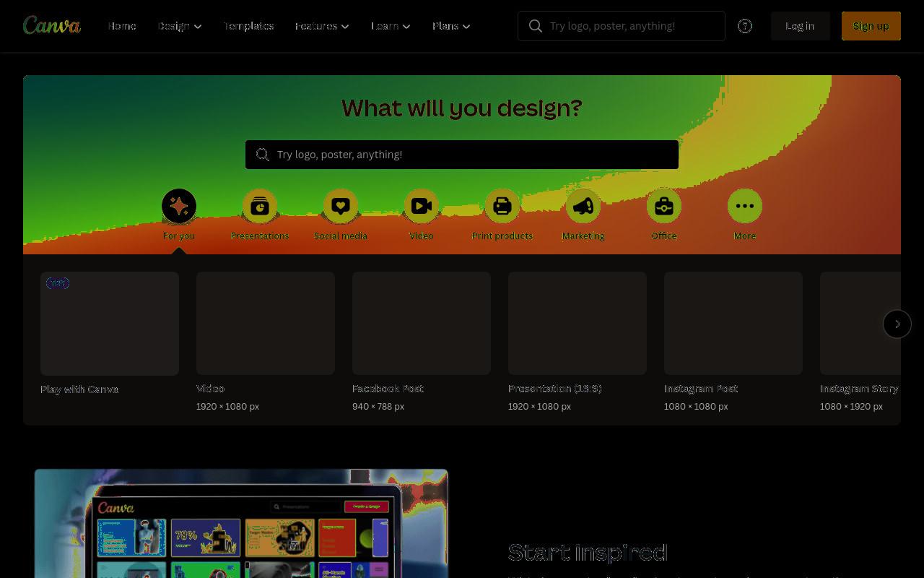Screen dimensions: 924x578
Task: Expand the Learn dropdown chevron
Action: pyautogui.click(x=406, y=27)
